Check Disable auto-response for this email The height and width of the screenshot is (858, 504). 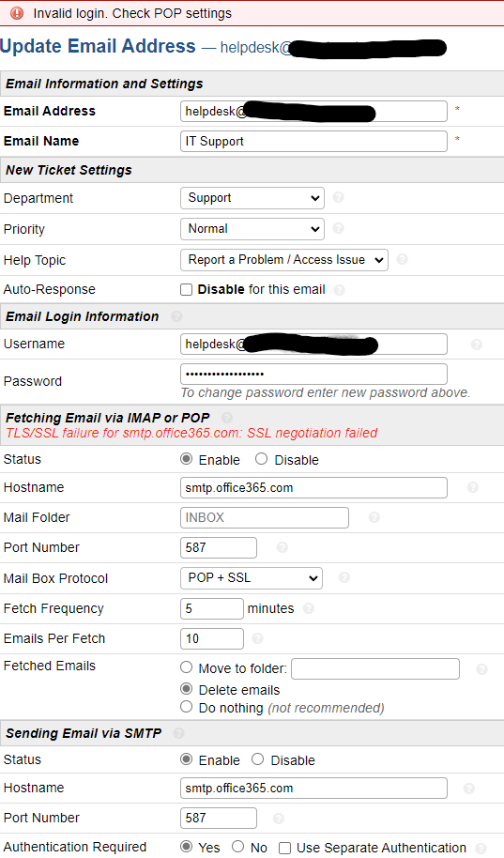(187, 289)
